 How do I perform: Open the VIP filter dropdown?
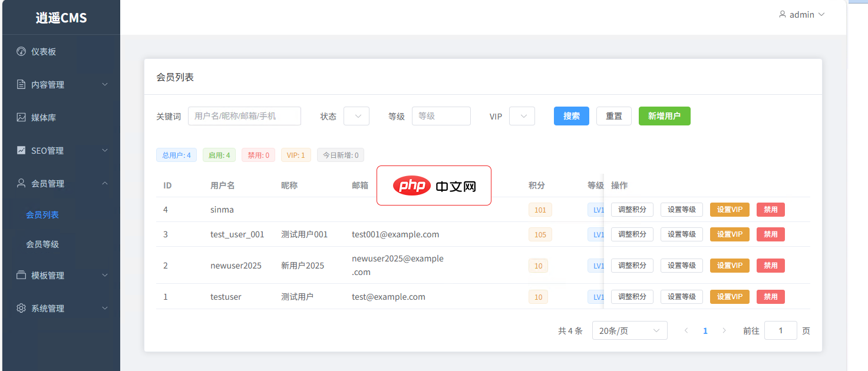click(x=522, y=116)
